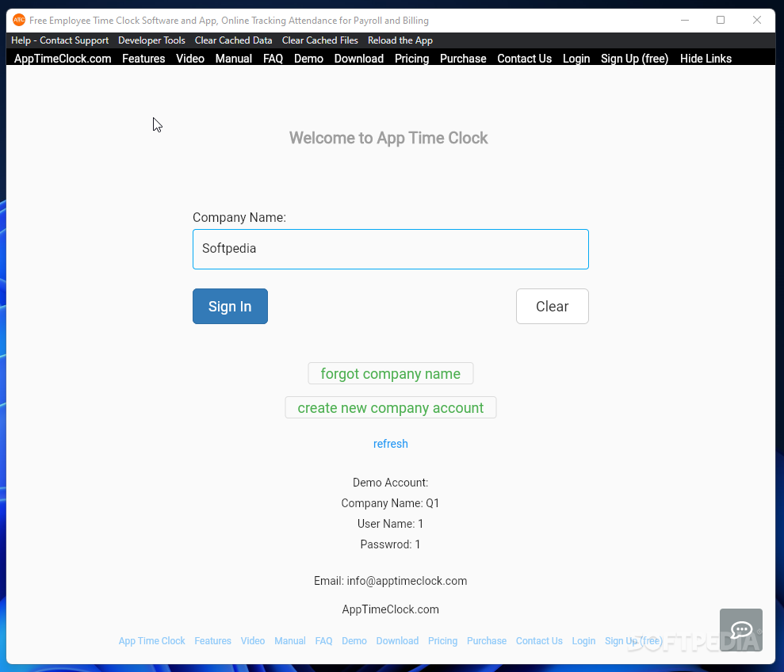
Task: Focus the Company Name input field
Action: tap(391, 249)
